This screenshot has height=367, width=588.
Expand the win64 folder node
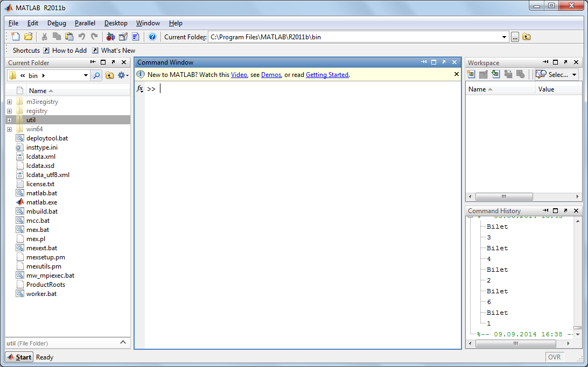click(9, 129)
